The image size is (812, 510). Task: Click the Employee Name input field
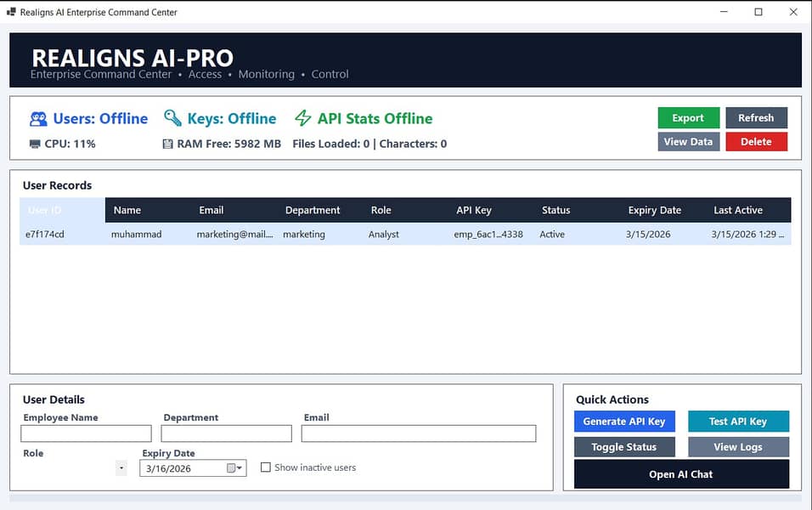[x=86, y=433]
